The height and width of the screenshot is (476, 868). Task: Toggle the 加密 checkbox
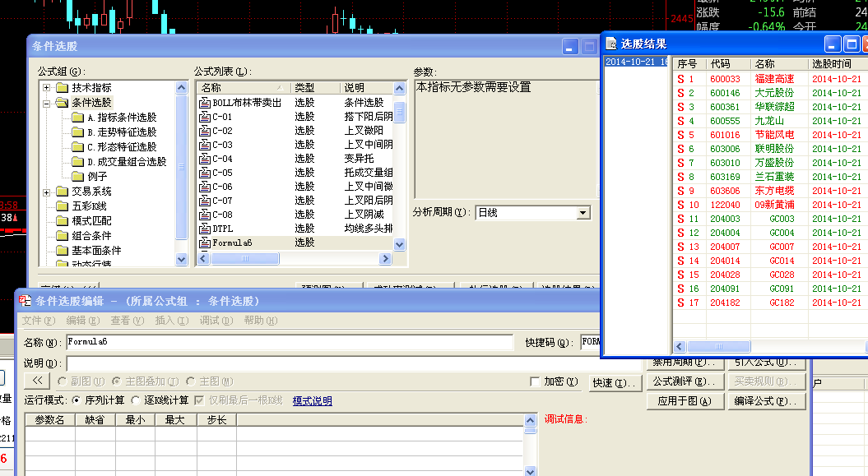[535, 381]
